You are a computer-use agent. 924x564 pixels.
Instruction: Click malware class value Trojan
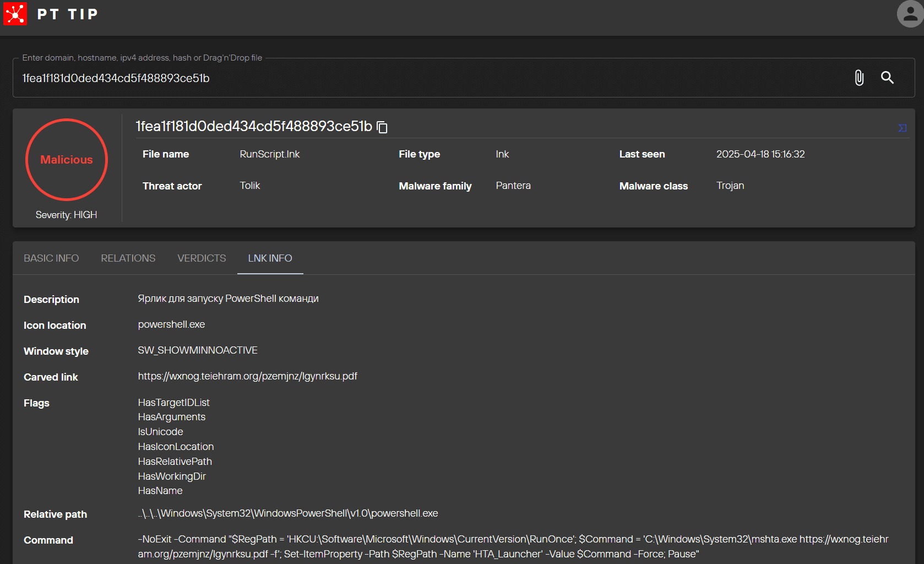pyautogui.click(x=730, y=186)
